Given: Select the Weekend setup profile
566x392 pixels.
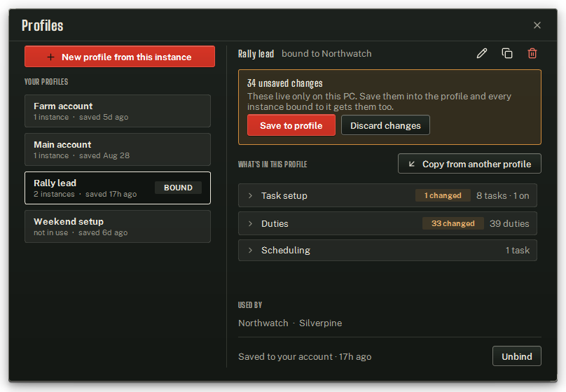Looking at the screenshot, I should pyautogui.click(x=118, y=227).
